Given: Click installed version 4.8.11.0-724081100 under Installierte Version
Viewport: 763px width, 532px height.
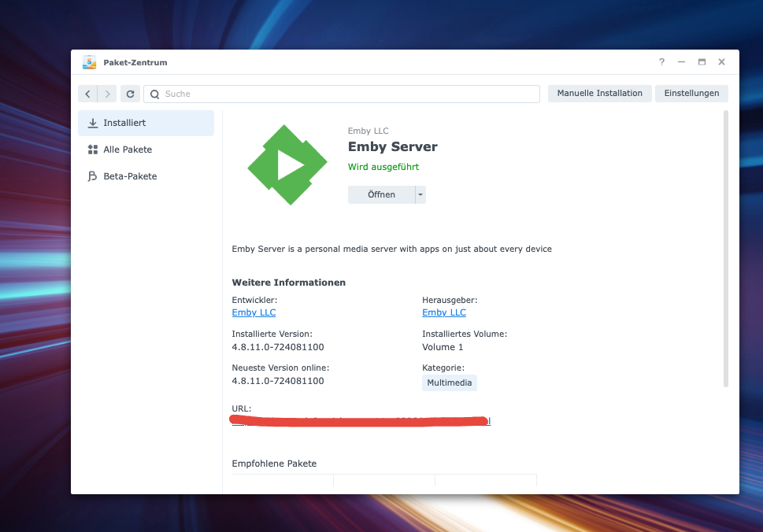Looking at the screenshot, I should (x=278, y=347).
